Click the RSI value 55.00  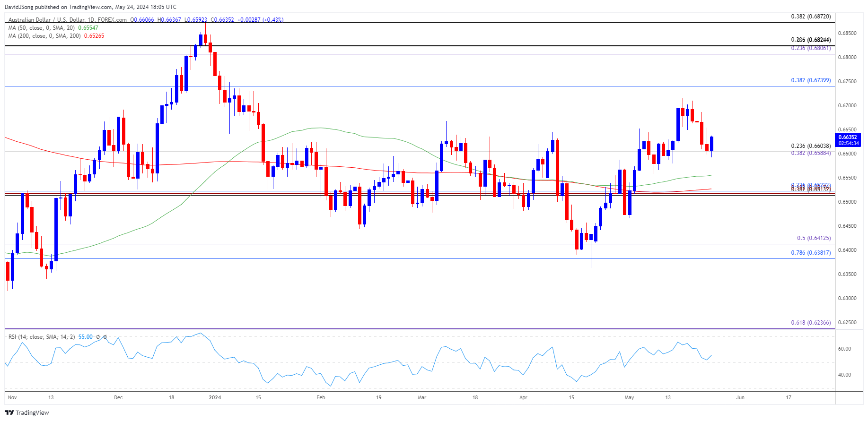86,337
